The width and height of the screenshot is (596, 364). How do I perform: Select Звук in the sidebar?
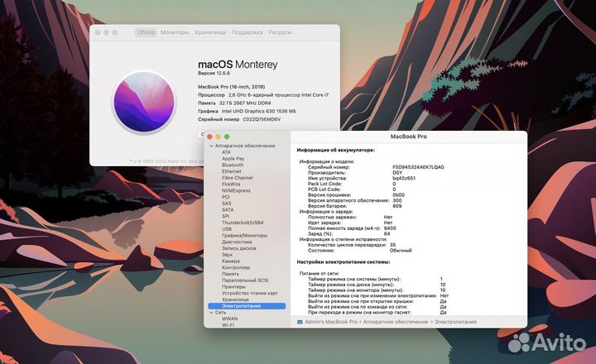click(228, 255)
